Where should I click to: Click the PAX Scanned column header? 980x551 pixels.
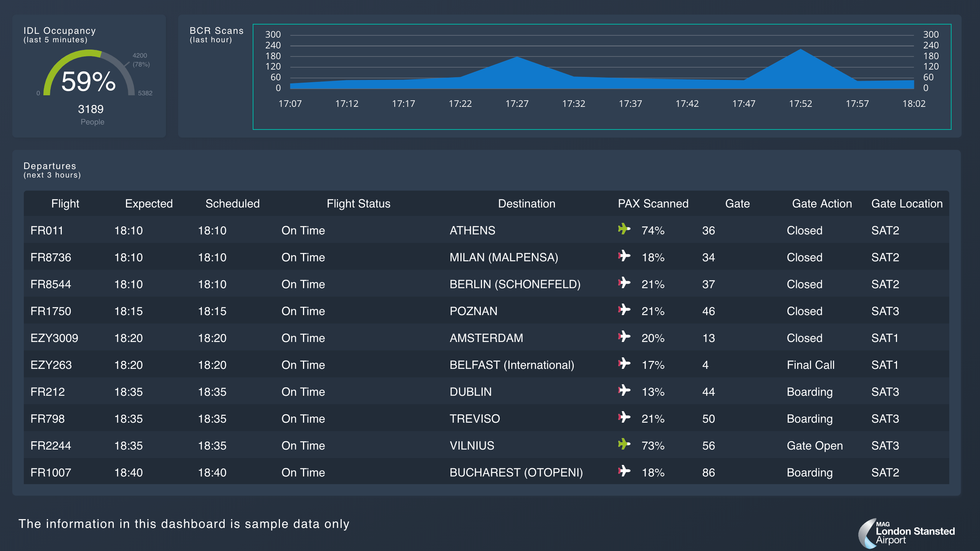tap(653, 204)
